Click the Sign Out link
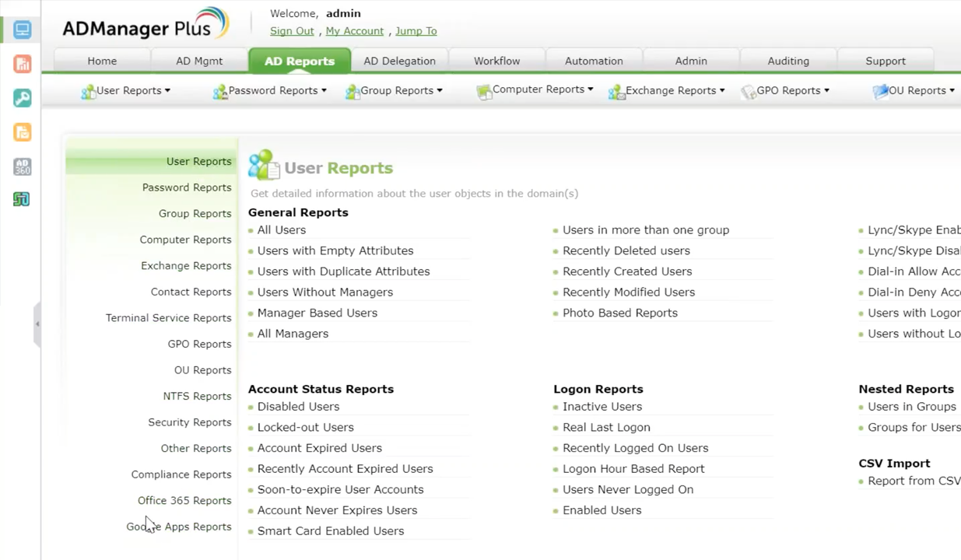This screenshot has height=560, width=961. 292,31
